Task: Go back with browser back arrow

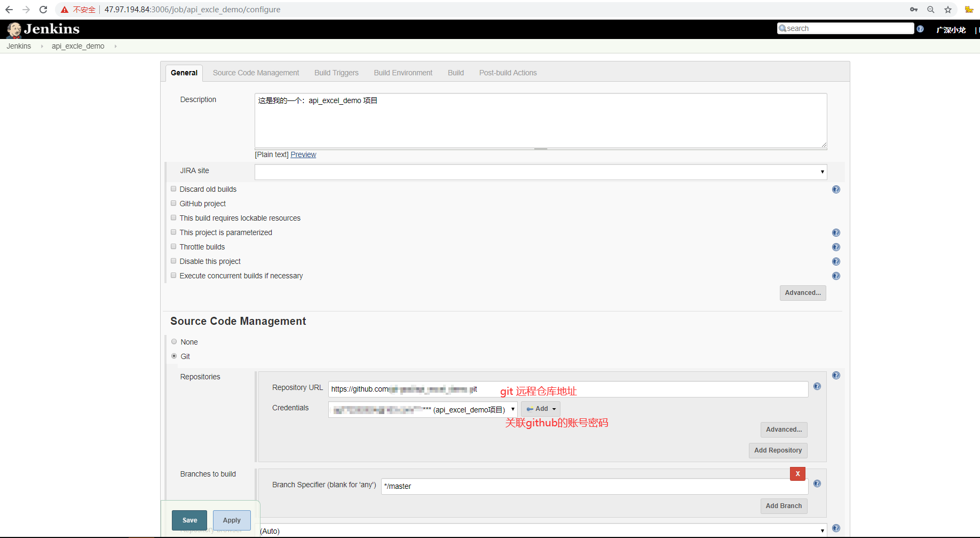Action: pos(9,10)
